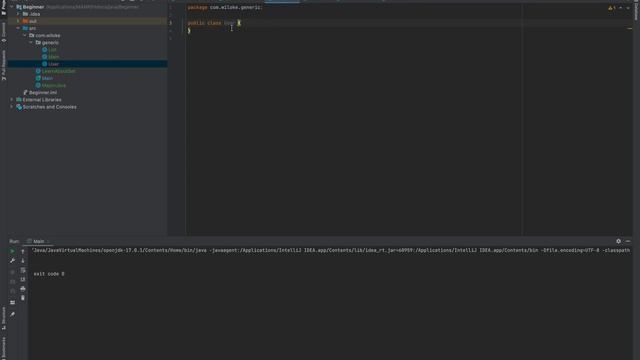Toggle scroll to end in Run console
This screenshot has width=640, height=360.
(23, 280)
